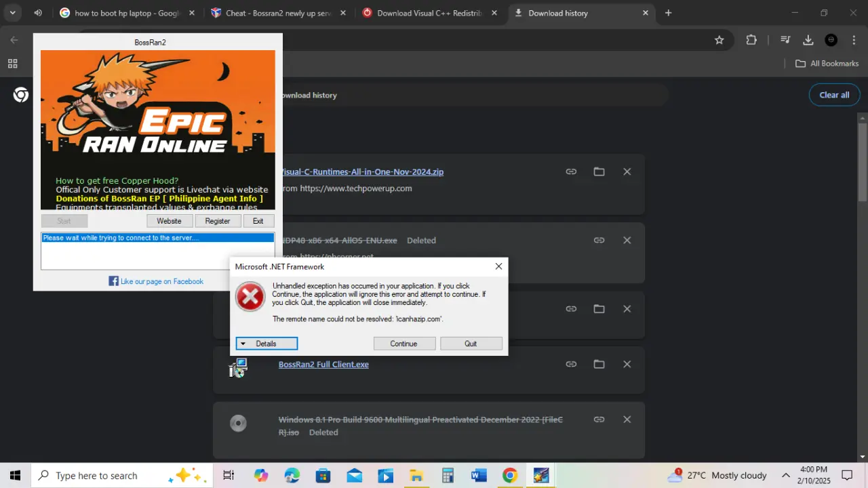
Task: Open the clock showing 4:00 PM 2/10/2025
Action: pos(814,475)
